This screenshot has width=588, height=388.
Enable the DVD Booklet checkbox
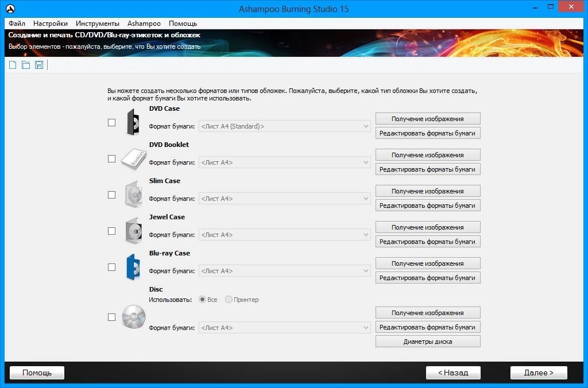112,158
